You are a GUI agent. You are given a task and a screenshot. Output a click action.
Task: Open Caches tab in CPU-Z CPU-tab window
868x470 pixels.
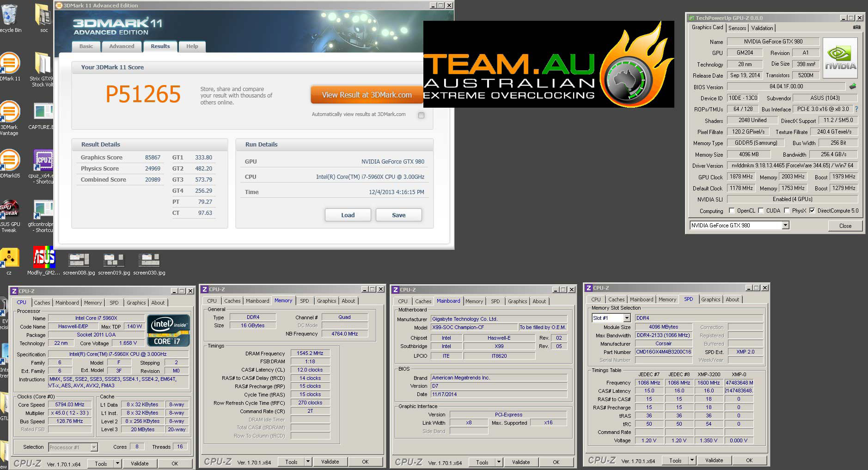42,303
